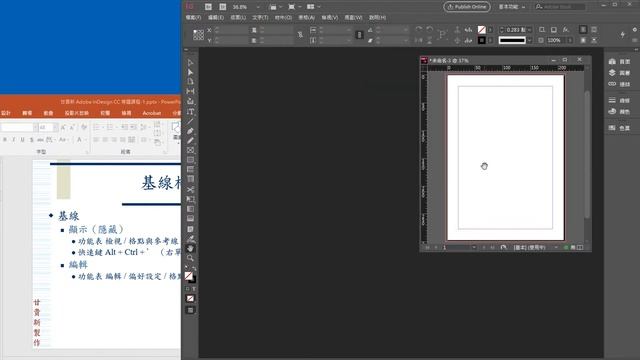
Task: Select the Eyedropper tool
Action: [x=190, y=239]
